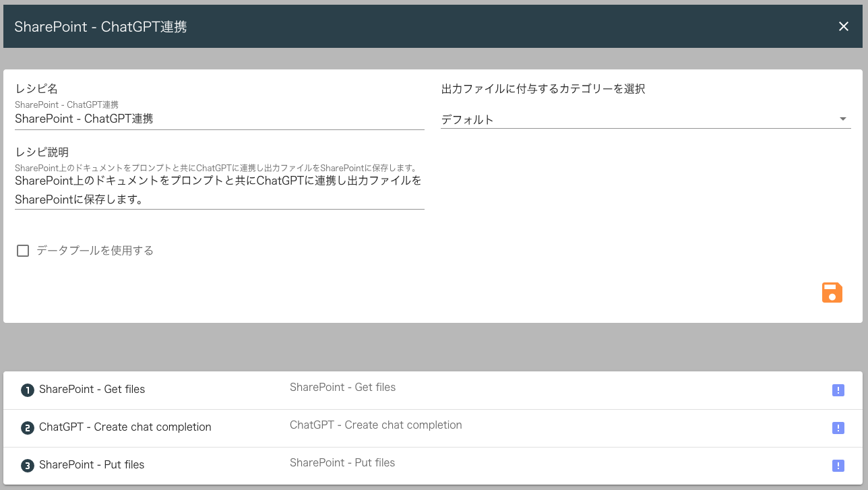
Task: Click the データプールを使用する label text
Action: pos(95,251)
